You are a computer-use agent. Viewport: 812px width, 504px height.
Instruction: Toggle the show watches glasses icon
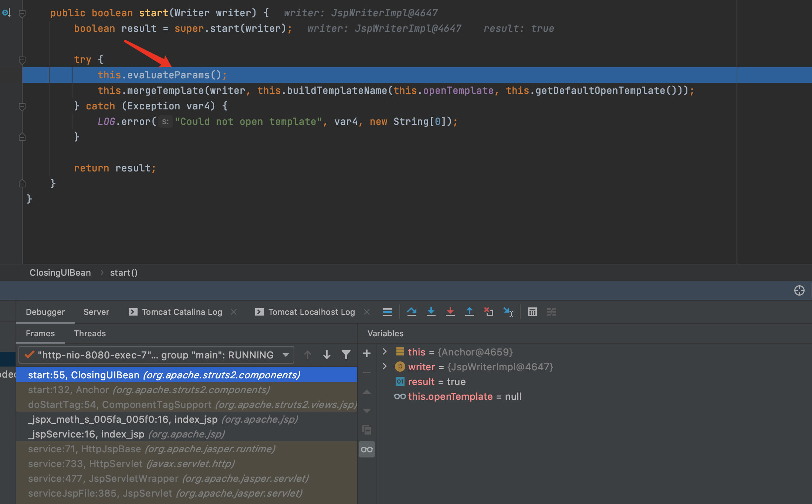[x=366, y=449]
